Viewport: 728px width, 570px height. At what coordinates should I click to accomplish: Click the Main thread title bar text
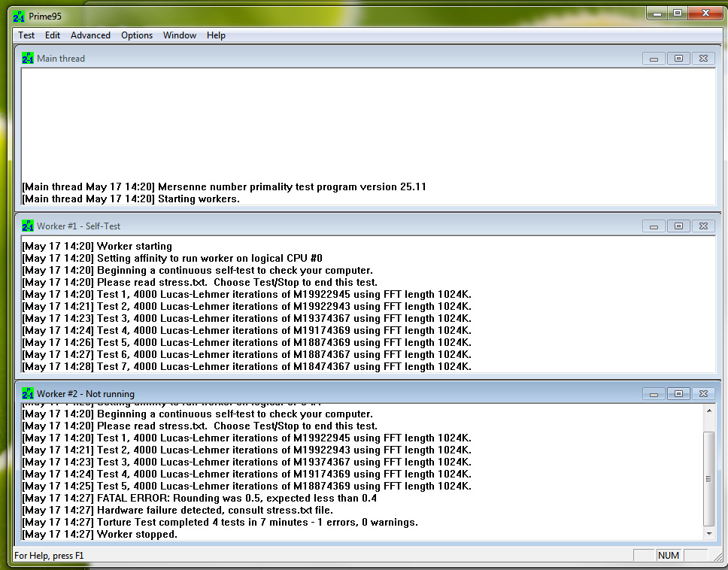click(x=61, y=59)
